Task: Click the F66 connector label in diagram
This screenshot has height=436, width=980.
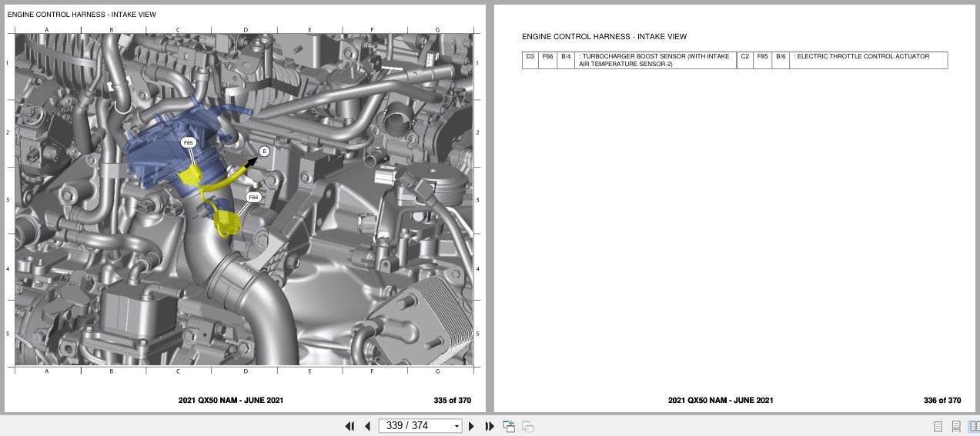Action: 253,198
